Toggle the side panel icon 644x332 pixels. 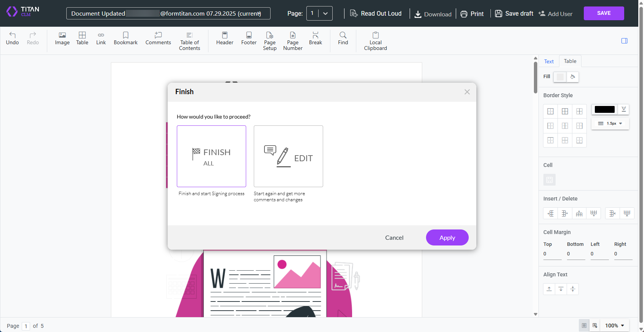pos(624,41)
